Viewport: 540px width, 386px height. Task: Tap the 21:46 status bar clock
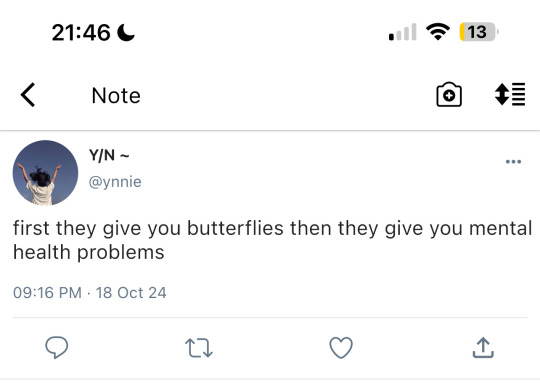coord(81,33)
